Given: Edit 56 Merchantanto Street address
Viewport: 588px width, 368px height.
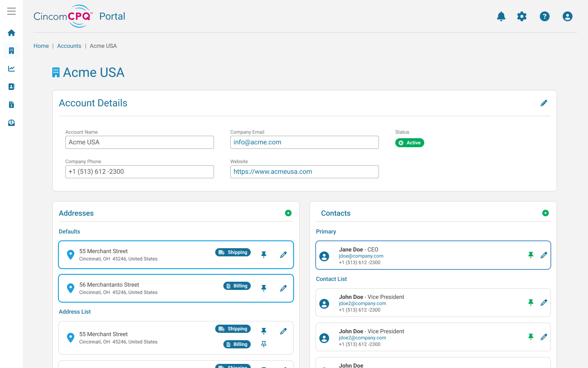Looking at the screenshot, I should point(283,288).
